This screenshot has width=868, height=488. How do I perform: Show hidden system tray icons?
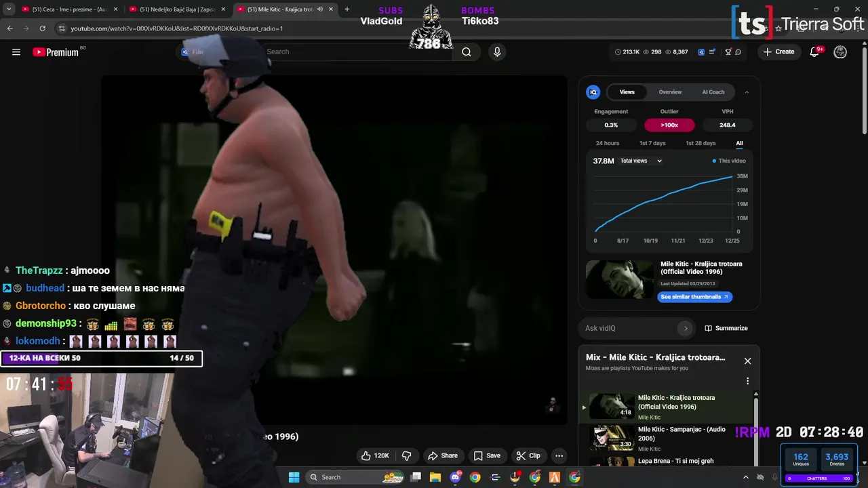[x=745, y=477]
